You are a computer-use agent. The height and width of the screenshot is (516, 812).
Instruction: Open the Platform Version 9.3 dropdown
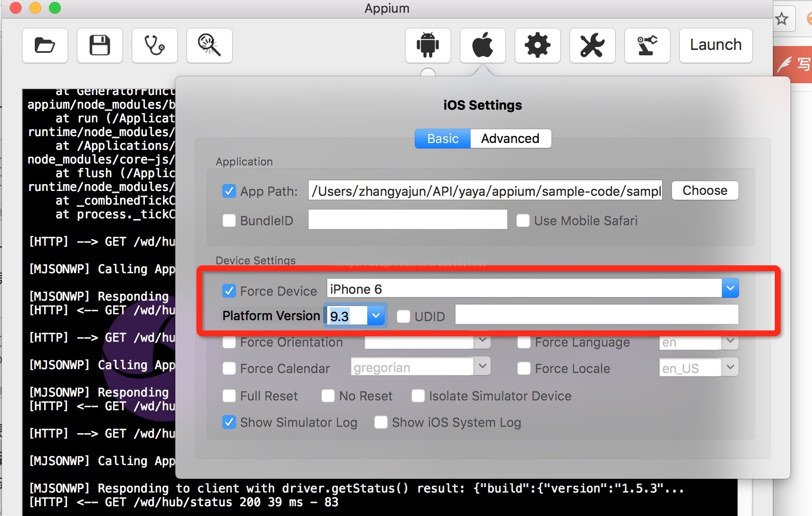[x=376, y=316]
